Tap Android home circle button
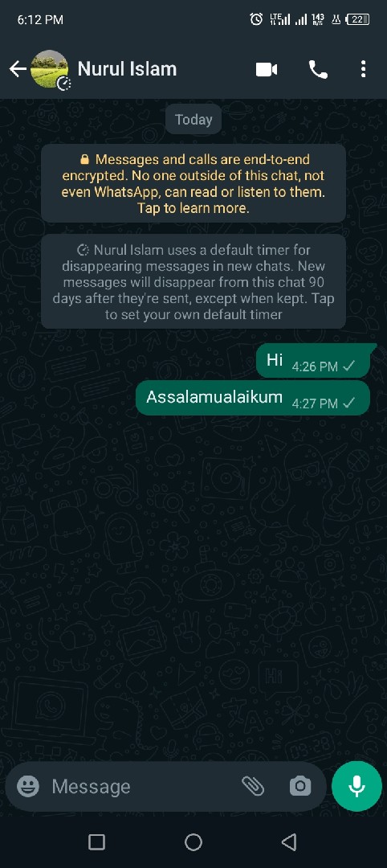Screen dimensions: 387x868 point(193,842)
